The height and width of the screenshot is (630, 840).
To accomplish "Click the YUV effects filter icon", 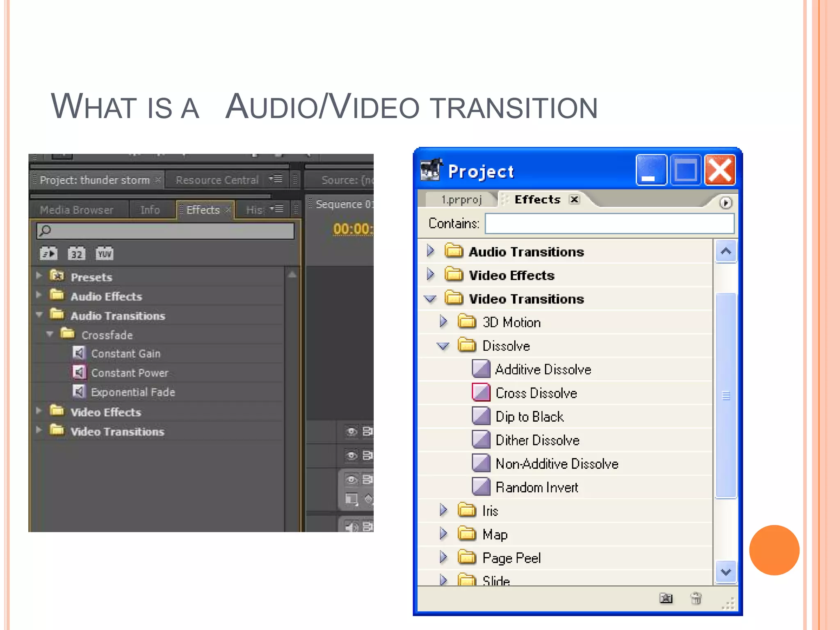I will [x=105, y=253].
